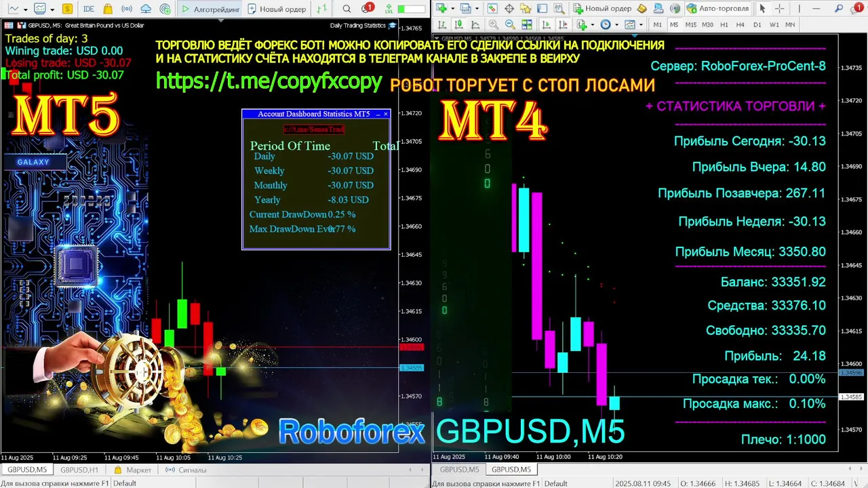This screenshot has width=868, height=488.
Task: Select the crosshair tool in MT4
Action: [779, 9]
